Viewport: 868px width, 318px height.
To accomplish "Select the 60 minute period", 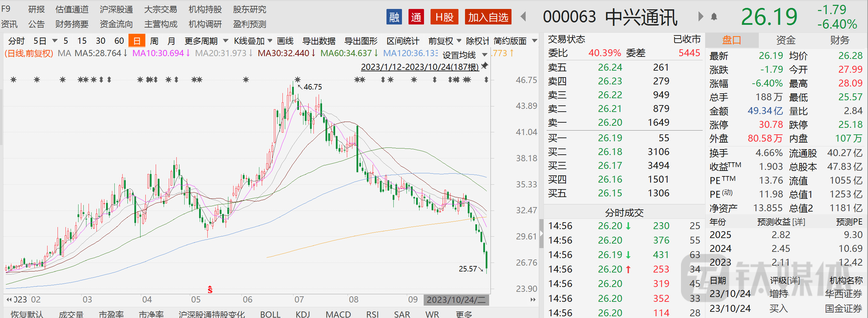I will (119, 41).
